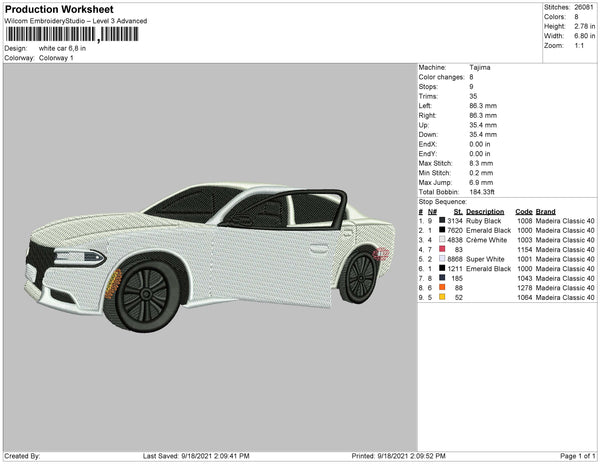Click the height value "2.78 in"

(585, 26)
